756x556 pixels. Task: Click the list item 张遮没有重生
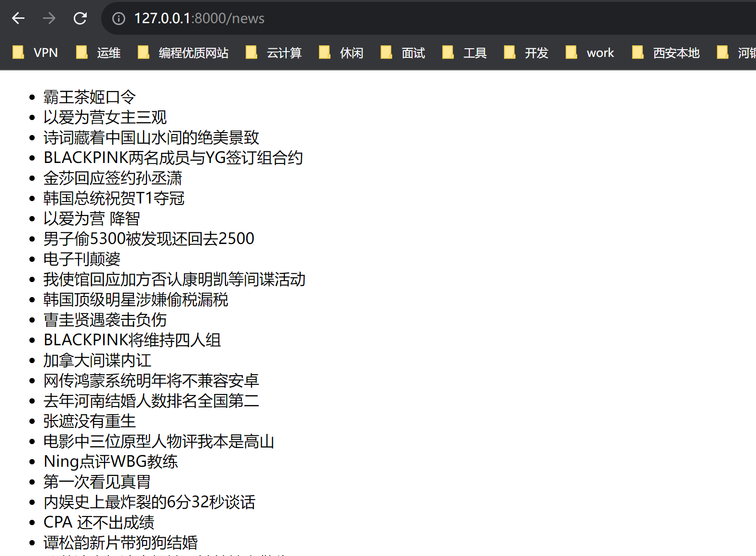point(90,421)
